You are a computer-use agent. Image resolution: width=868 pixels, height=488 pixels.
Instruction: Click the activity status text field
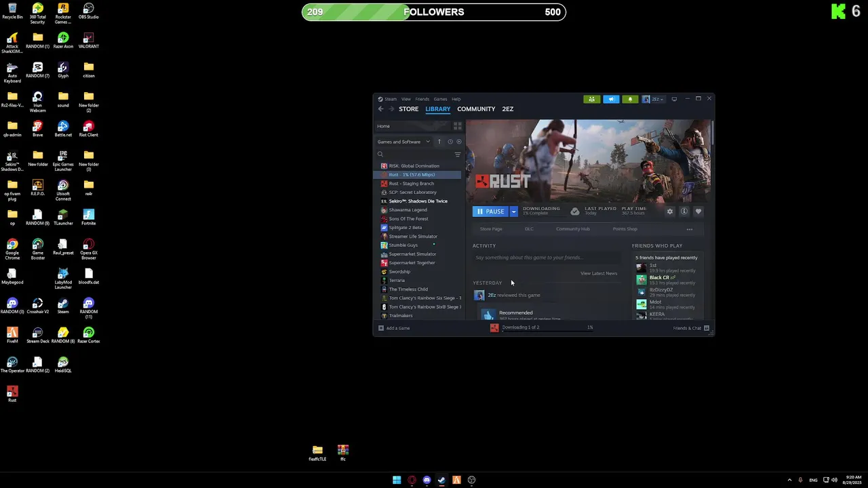click(x=546, y=258)
